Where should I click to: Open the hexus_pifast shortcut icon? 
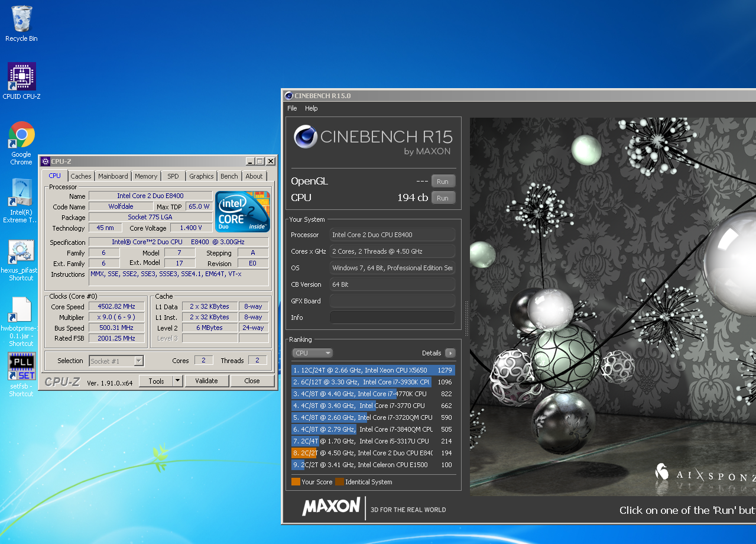[x=21, y=260]
